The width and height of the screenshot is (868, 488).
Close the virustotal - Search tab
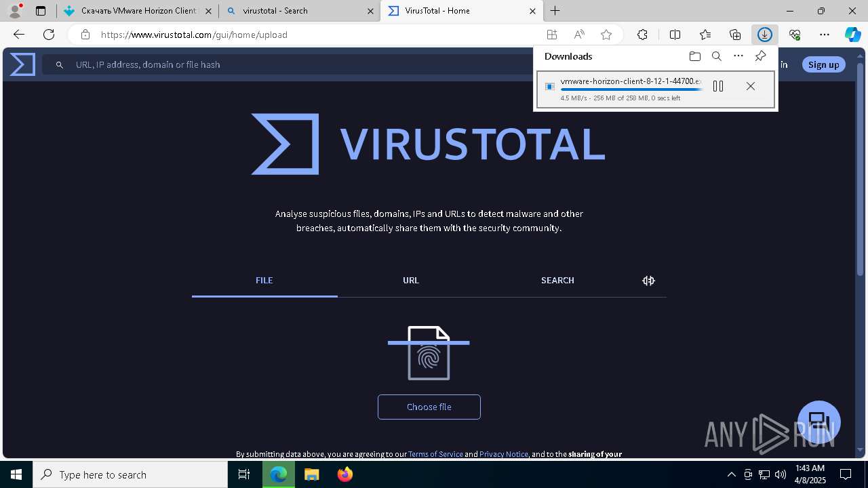[x=370, y=11]
